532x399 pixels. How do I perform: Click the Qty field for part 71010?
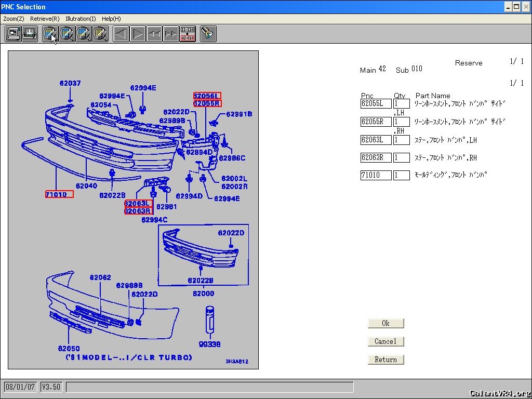click(402, 176)
